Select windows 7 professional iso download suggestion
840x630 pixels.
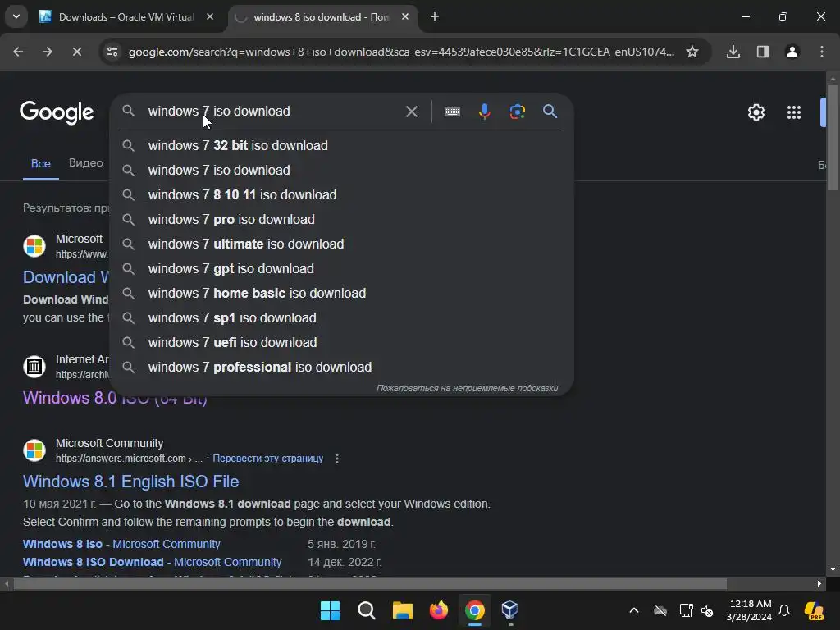342,367
